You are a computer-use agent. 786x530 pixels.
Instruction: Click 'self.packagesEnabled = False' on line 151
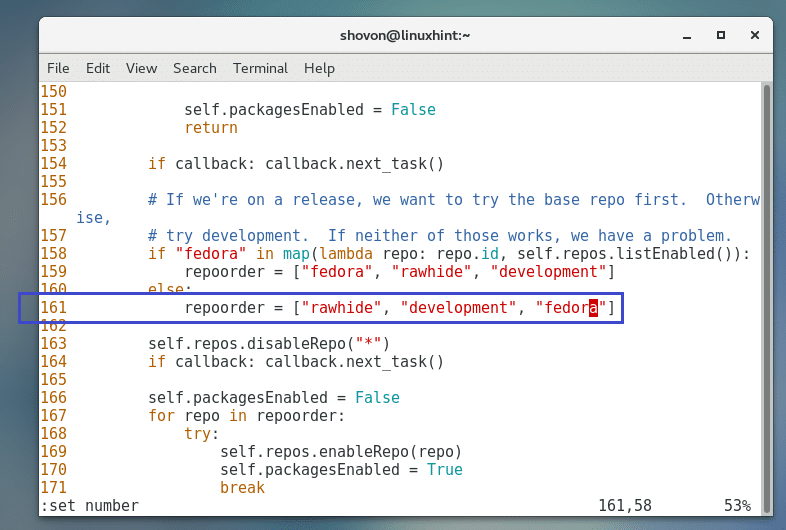310,109
